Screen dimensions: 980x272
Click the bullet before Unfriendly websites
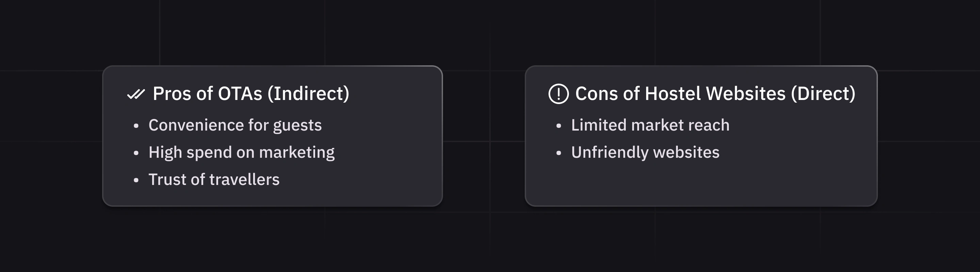558,153
